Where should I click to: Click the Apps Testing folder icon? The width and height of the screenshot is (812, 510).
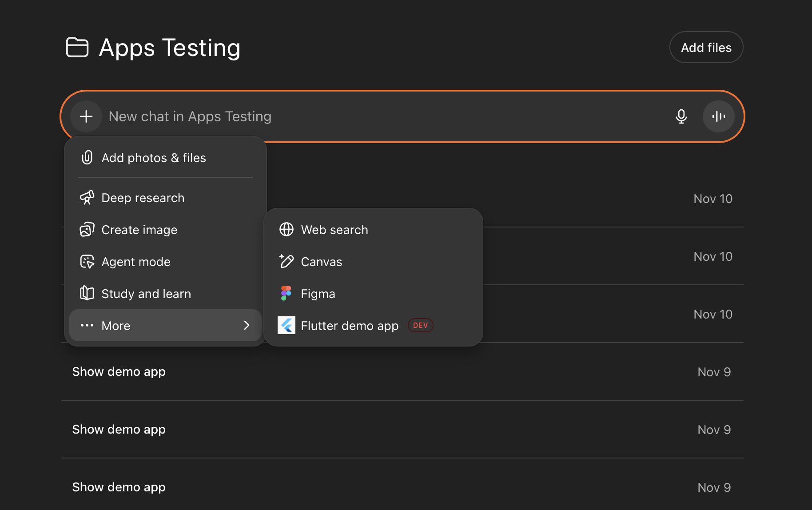pyautogui.click(x=78, y=47)
